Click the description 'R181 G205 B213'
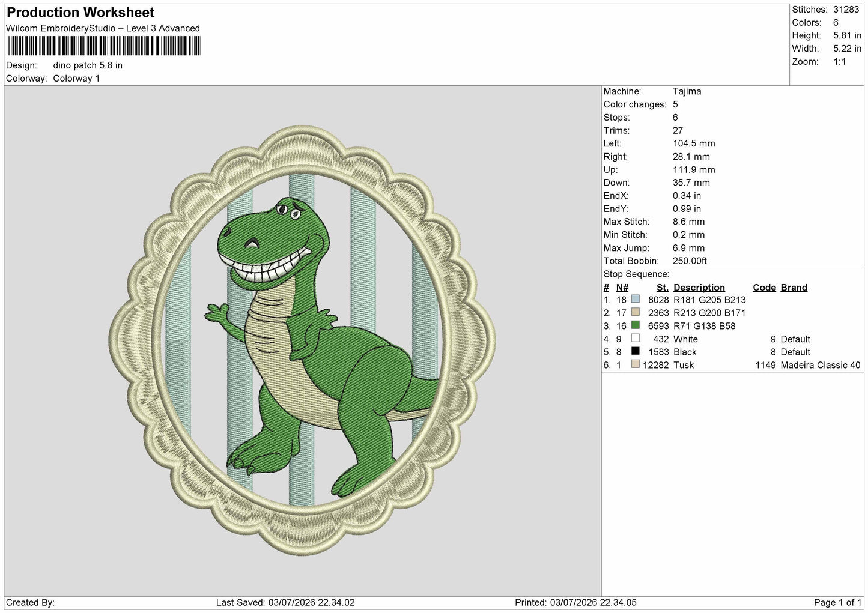The width and height of the screenshot is (868, 613). coord(709,300)
